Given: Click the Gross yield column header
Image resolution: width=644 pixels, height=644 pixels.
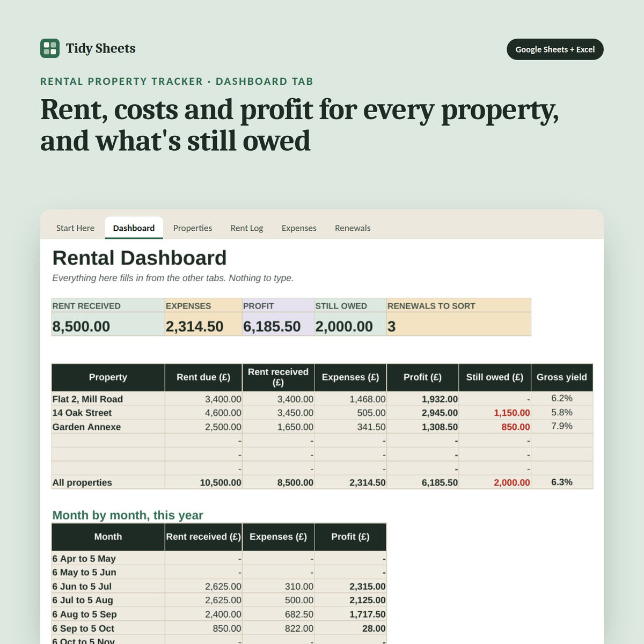Looking at the screenshot, I should pyautogui.click(x=562, y=377).
